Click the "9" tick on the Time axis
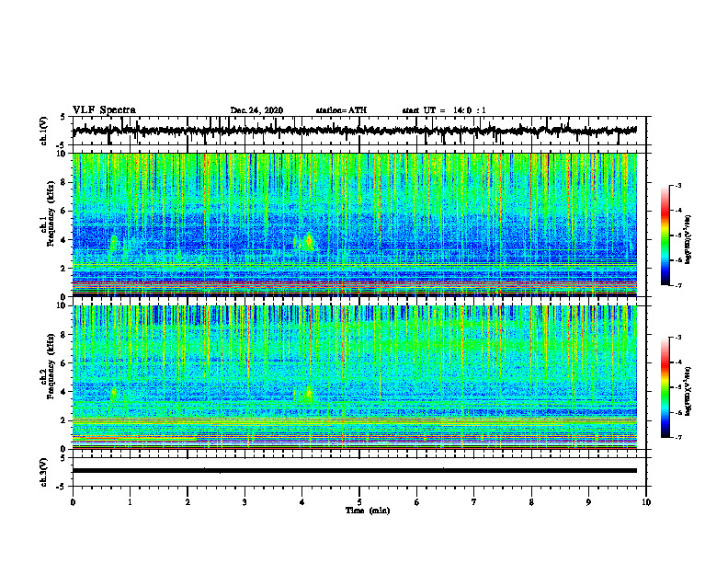The height and width of the screenshot is (563, 728). pos(588,502)
